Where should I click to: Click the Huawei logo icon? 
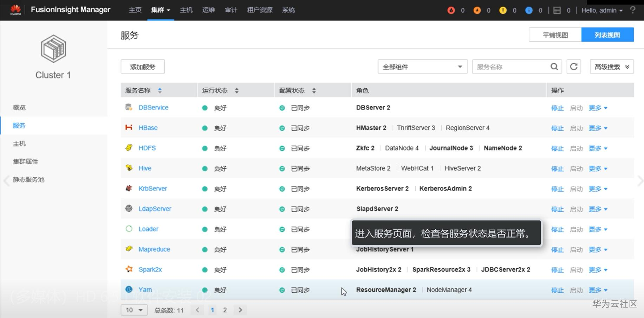pyautogui.click(x=15, y=10)
